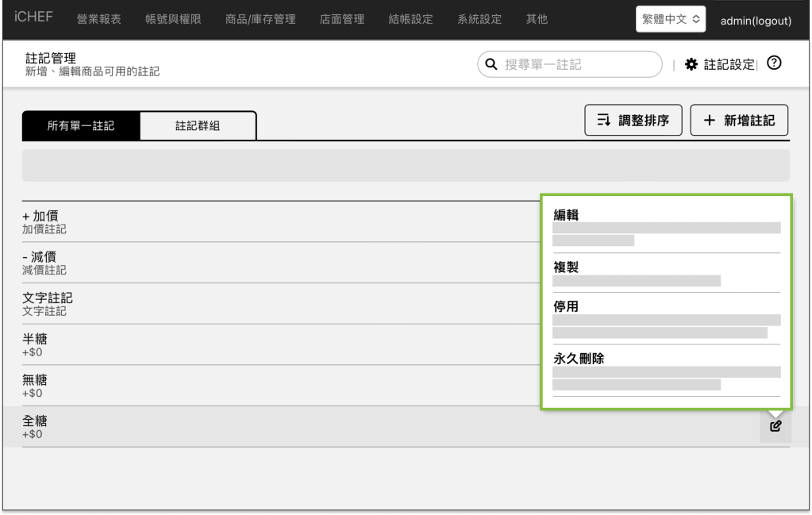The height and width of the screenshot is (515, 812).
Task: Click the 新增註記 button
Action: tap(738, 121)
